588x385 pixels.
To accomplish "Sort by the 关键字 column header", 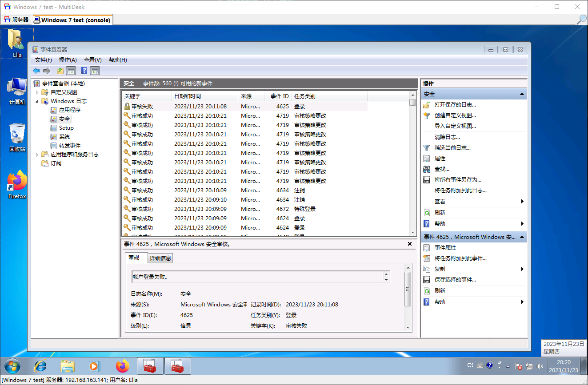I will [147, 96].
